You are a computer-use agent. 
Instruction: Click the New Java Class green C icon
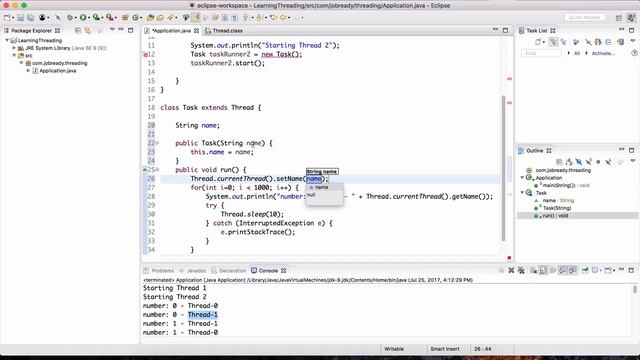(135, 18)
